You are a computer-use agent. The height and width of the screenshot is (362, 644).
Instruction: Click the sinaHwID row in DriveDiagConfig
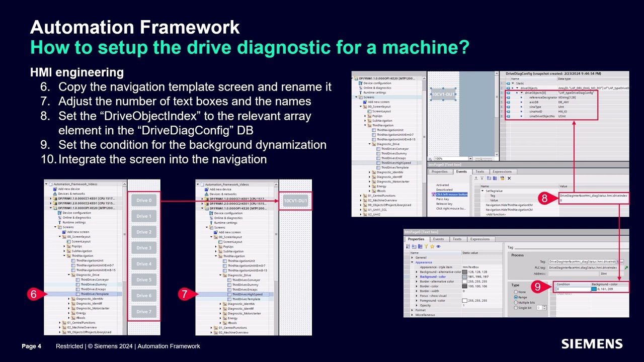click(x=551, y=112)
